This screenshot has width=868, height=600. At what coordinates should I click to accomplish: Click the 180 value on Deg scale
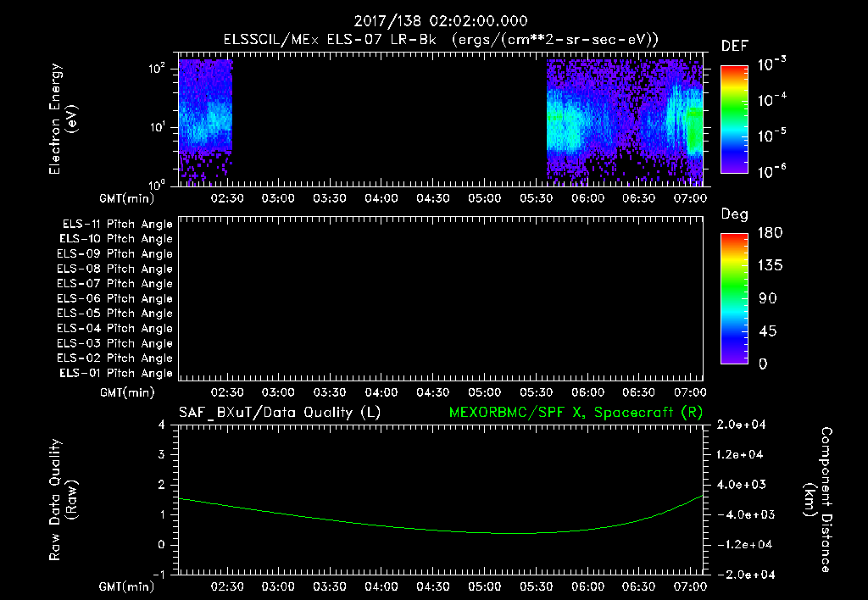click(x=770, y=233)
